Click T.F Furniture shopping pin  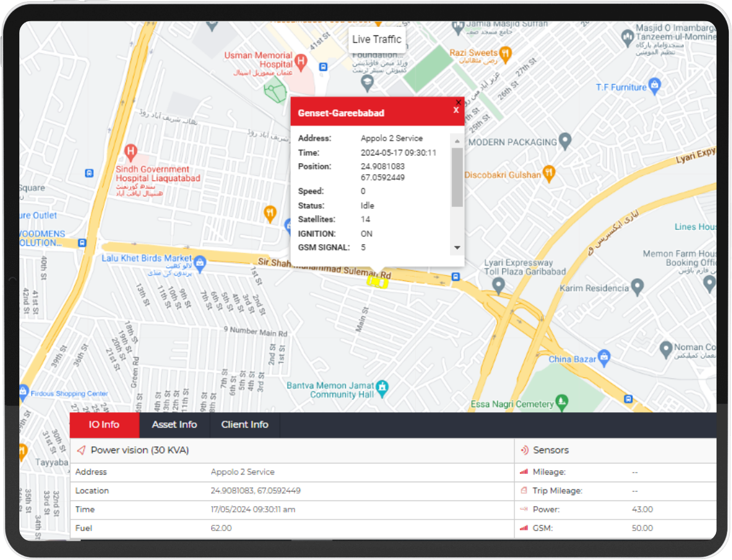pyautogui.click(x=654, y=85)
